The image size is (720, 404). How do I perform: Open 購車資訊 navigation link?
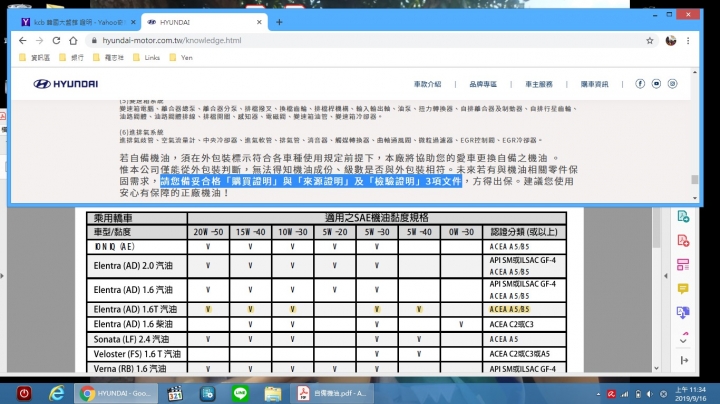595,84
